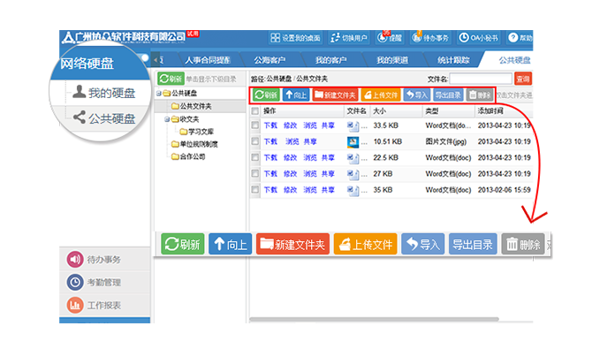
Task: Check the box for the 10.51 KB image file
Action: 255,141
